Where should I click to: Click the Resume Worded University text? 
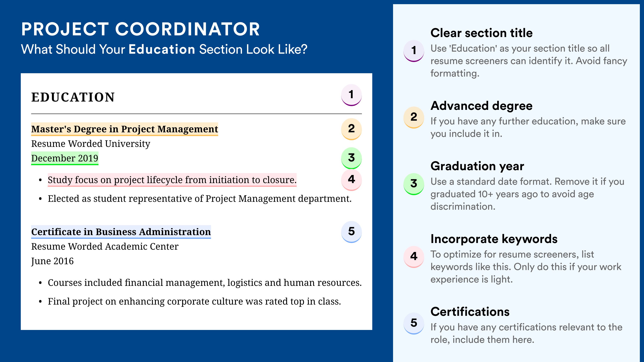pos(91,144)
